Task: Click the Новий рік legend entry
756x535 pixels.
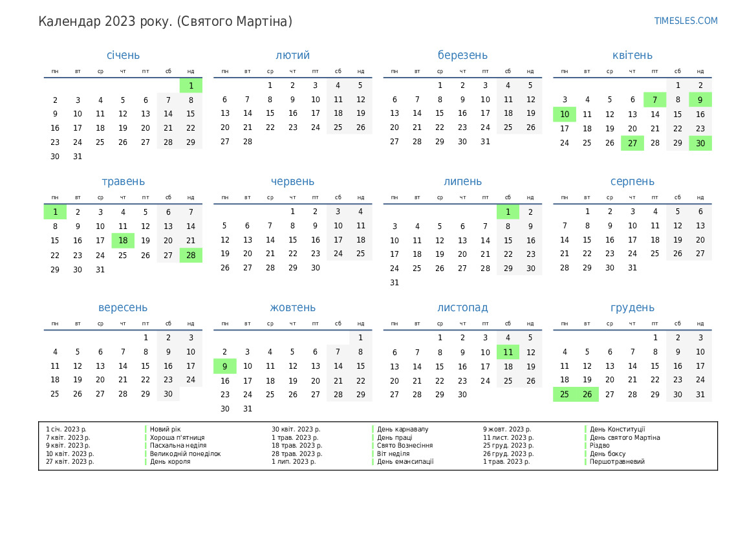Action: tap(166, 429)
